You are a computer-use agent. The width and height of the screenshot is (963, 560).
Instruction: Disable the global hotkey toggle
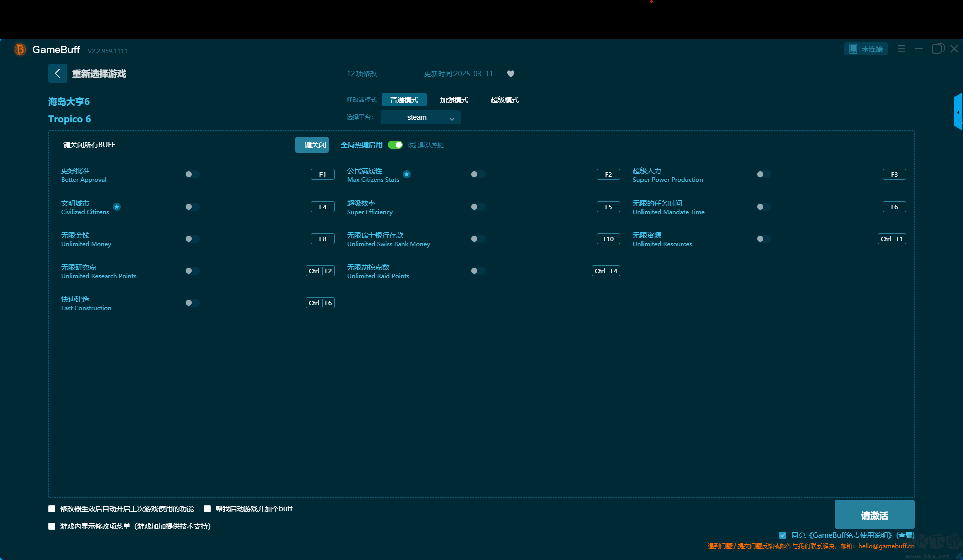tap(395, 145)
